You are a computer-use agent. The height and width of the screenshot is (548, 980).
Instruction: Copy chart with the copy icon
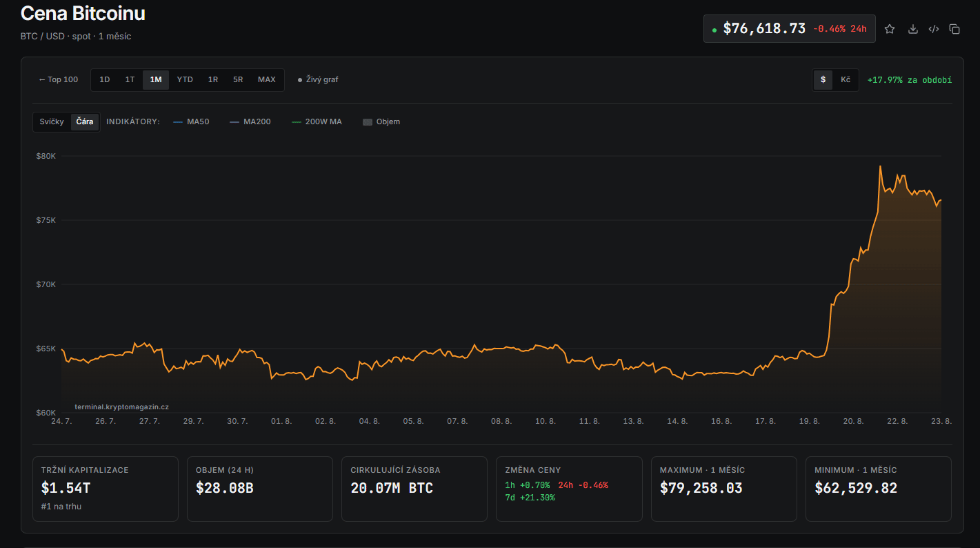pyautogui.click(x=954, y=29)
